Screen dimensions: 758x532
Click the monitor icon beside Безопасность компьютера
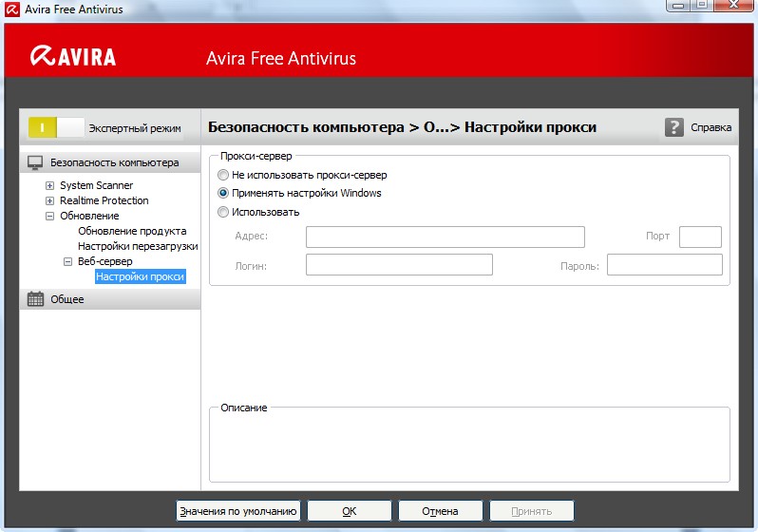pyautogui.click(x=35, y=162)
